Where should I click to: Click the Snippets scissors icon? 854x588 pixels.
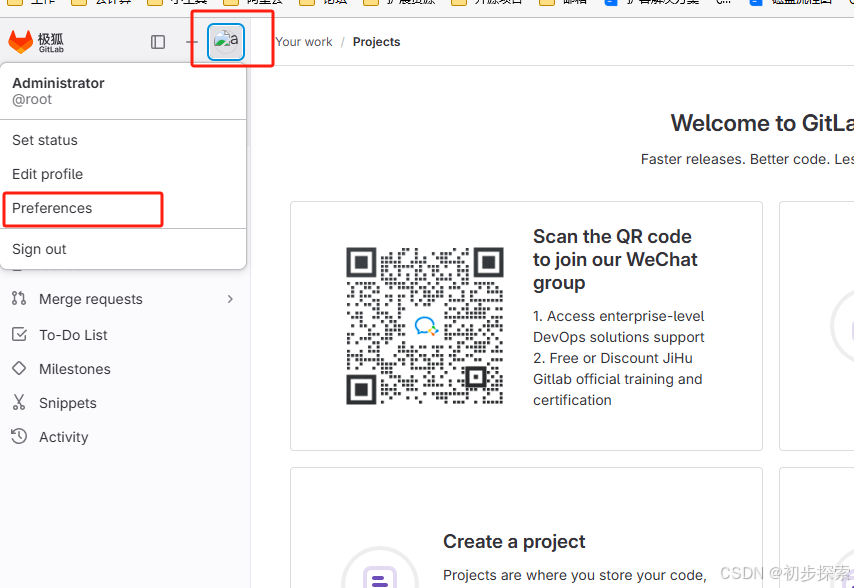click(19, 402)
